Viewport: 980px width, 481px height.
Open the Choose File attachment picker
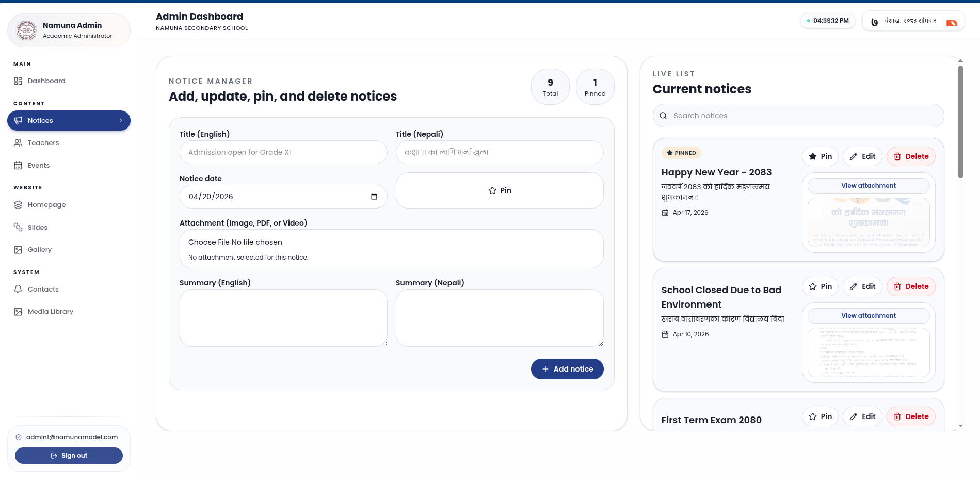[209, 242]
